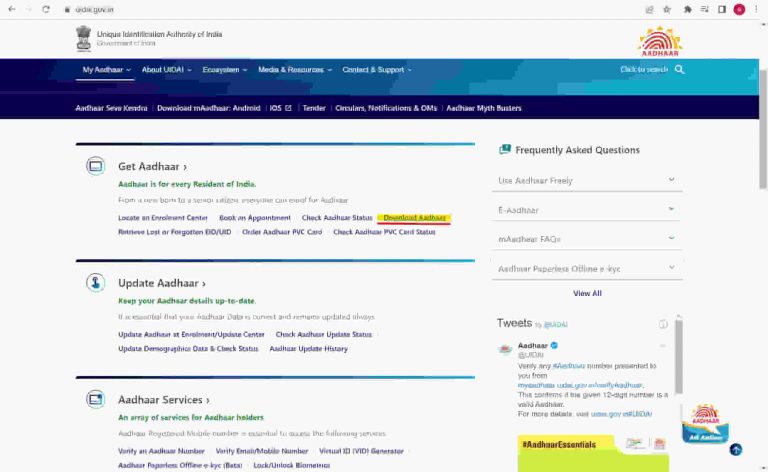Click the Check Aadhaar Status link
The image size is (768, 472).
pyautogui.click(x=337, y=218)
